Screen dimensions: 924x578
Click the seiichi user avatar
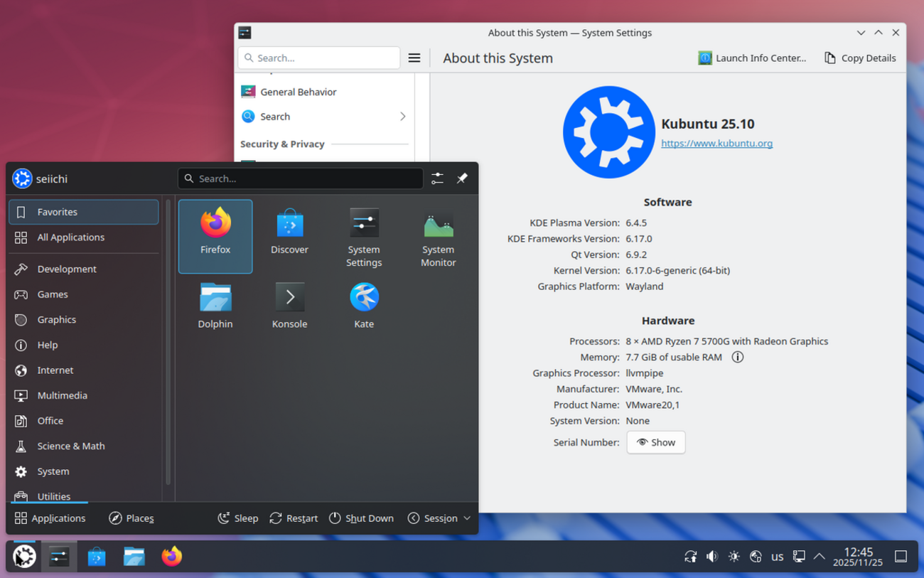pyautogui.click(x=22, y=178)
